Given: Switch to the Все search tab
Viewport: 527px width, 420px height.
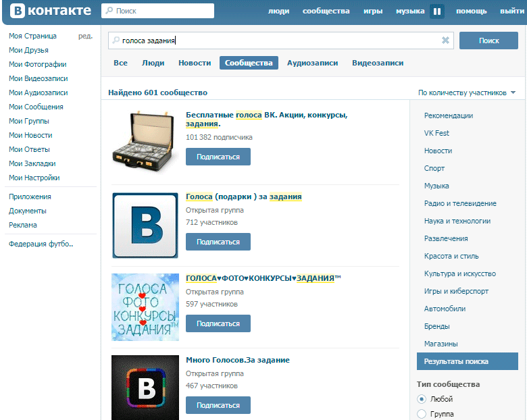Looking at the screenshot, I should point(120,63).
